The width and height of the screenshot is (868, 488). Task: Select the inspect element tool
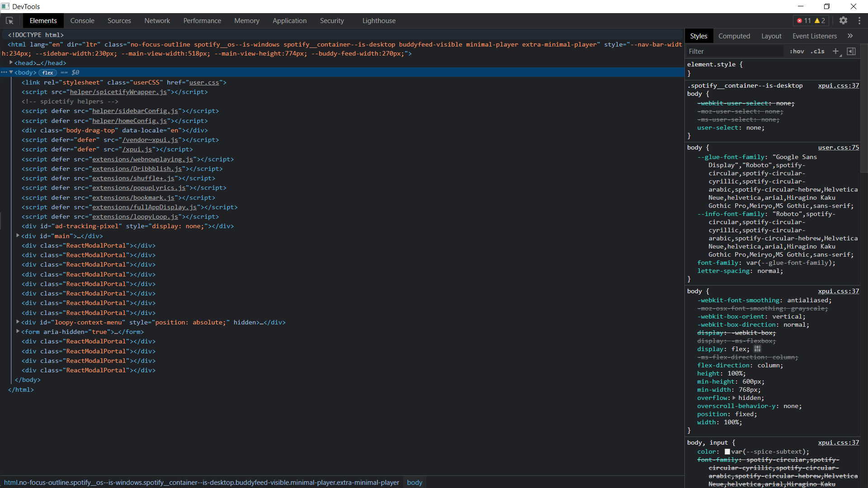[x=9, y=20]
